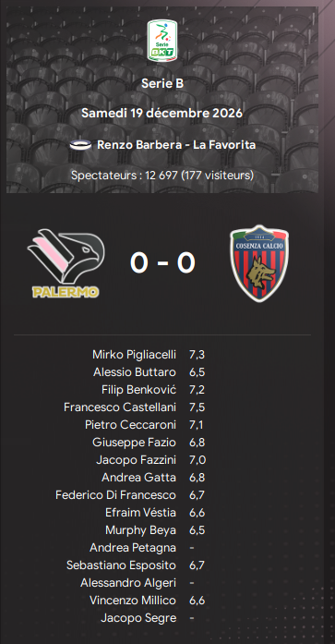Image resolution: width=335 pixels, height=644 pixels.
Task: Click Francesco Castellani's 7,5 rating
Action: coord(197,407)
